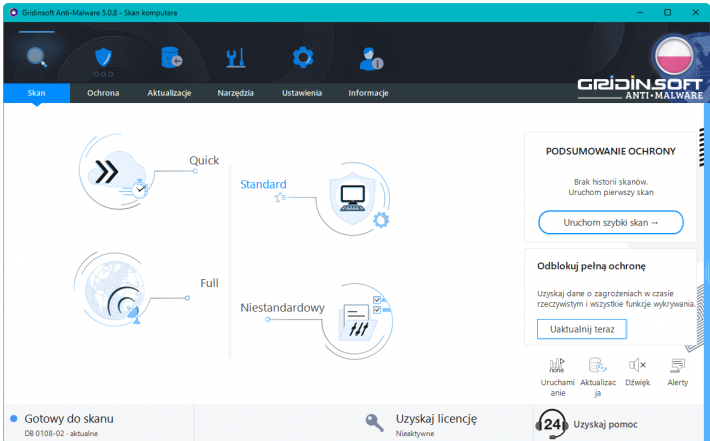Click the Quick scan label
Image resolution: width=710 pixels, height=441 pixels.
[204, 160]
